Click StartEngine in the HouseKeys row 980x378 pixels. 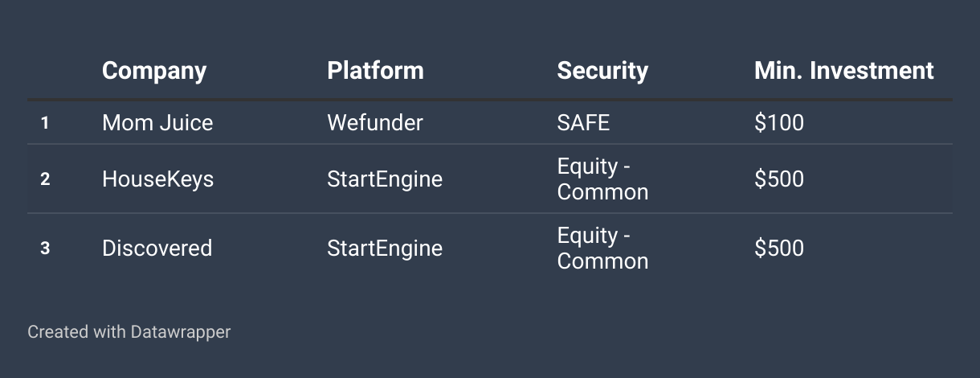pos(385,179)
